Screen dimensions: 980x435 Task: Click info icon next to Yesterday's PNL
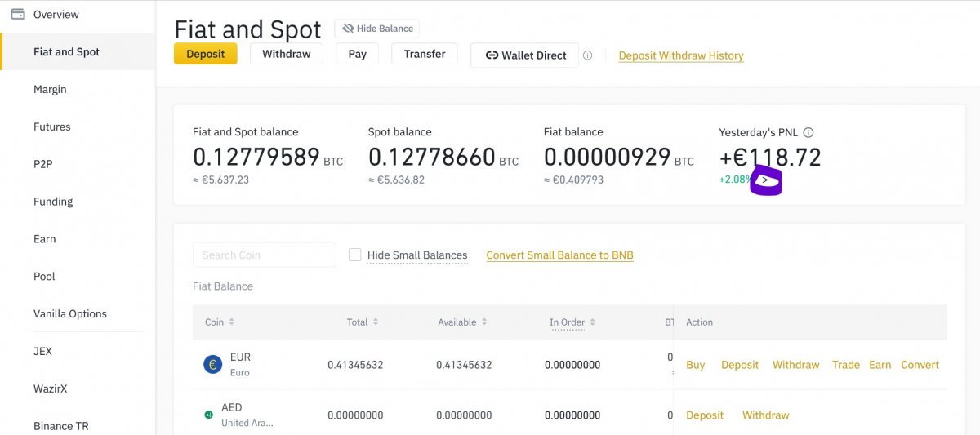click(808, 132)
